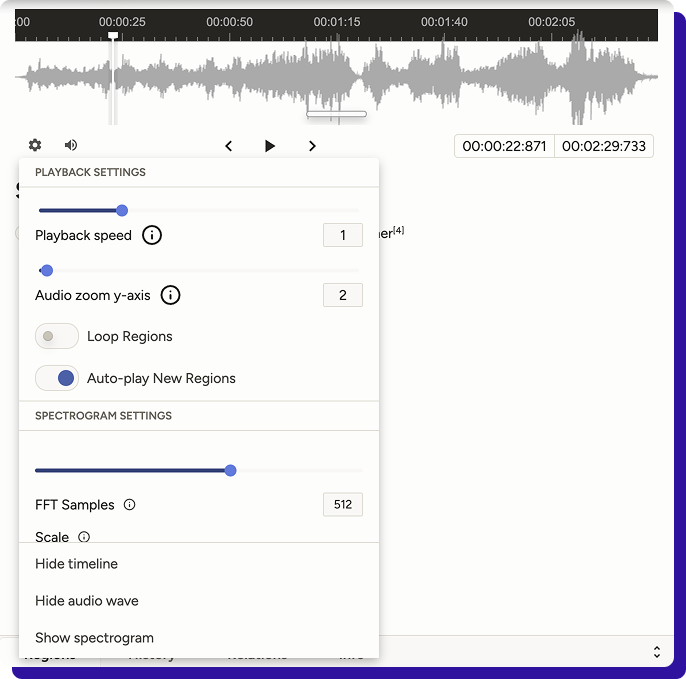Show info about FFT Samples
The image size is (686, 679).
click(130, 504)
